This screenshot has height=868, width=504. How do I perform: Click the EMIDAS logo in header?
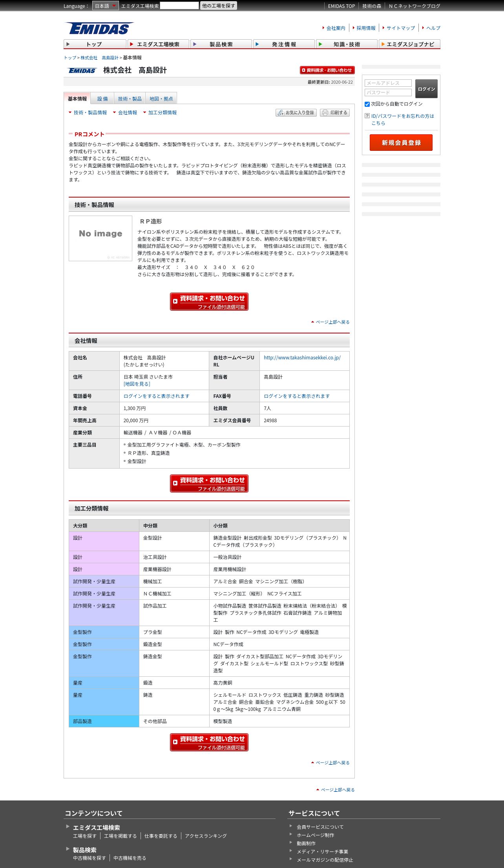point(99,28)
